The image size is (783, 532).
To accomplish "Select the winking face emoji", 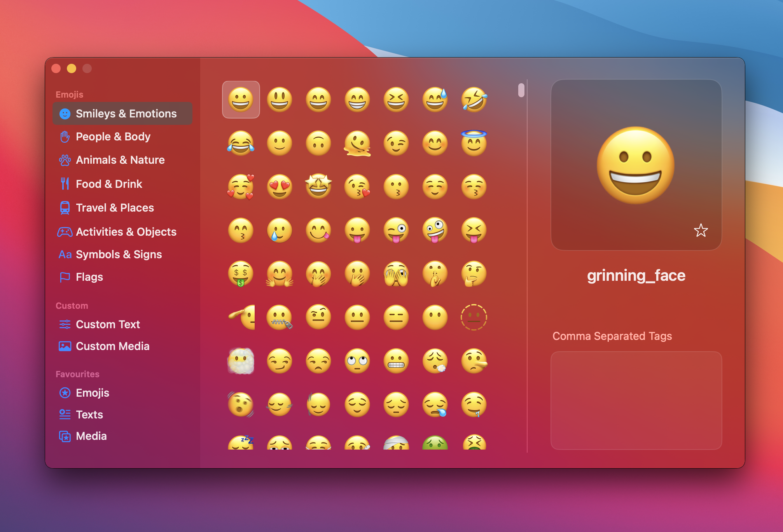I will 396,143.
